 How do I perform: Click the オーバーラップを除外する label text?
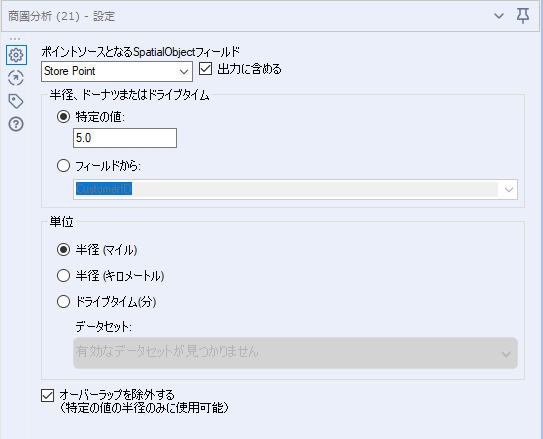pyautogui.click(x=117, y=395)
